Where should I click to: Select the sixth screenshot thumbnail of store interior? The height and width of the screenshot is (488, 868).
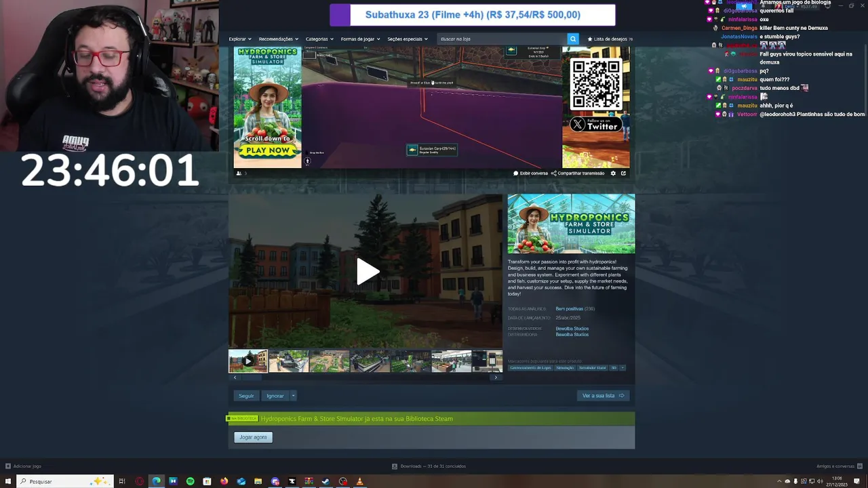452,361
